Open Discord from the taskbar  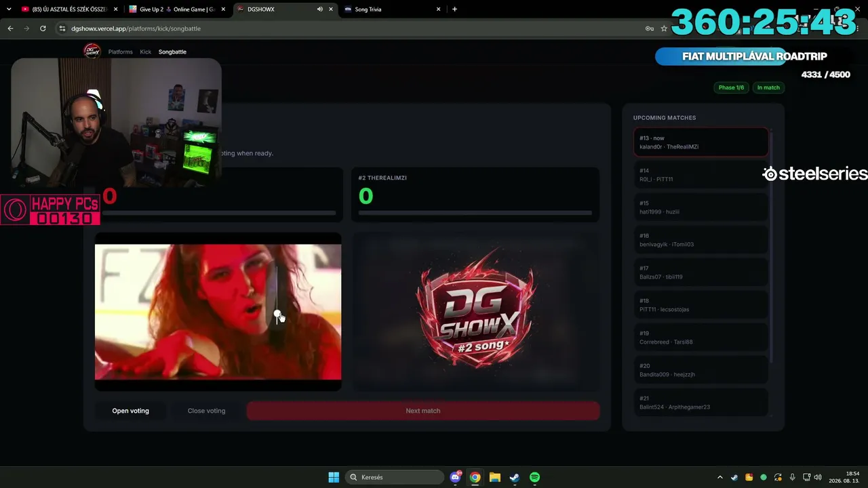[455, 477]
